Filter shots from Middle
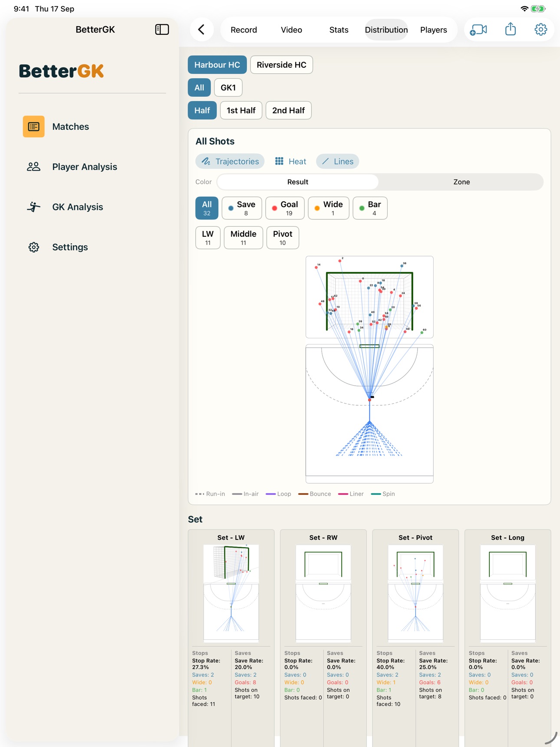560x747 pixels. coord(243,238)
